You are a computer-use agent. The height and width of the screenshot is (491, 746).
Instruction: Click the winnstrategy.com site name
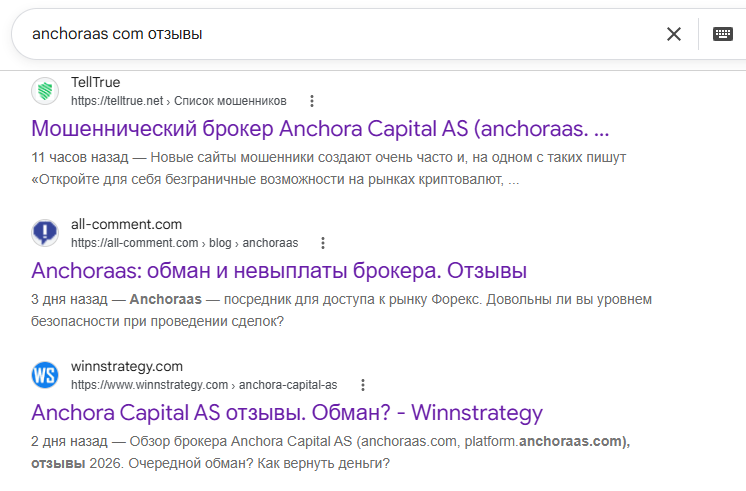(127, 366)
